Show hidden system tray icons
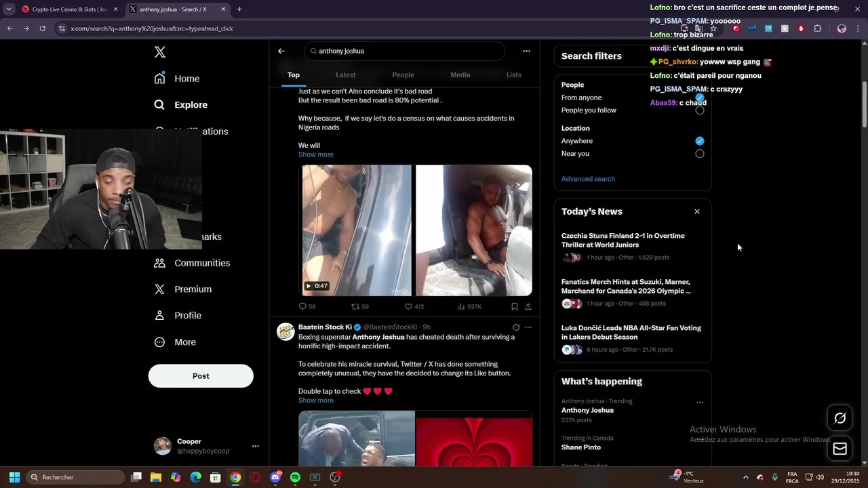The width and height of the screenshot is (868, 488). click(x=746, y=477)
